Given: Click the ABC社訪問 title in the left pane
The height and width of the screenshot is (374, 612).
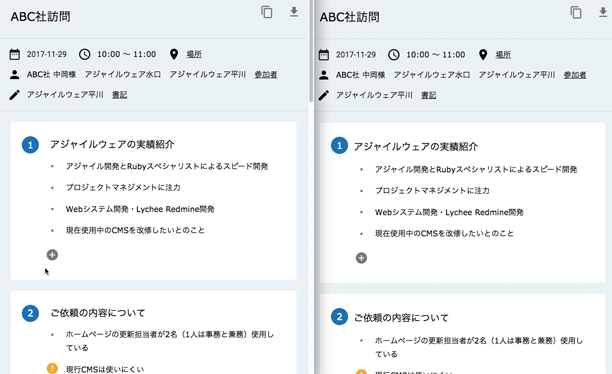Looking at the screenshot, I should 41,17.
